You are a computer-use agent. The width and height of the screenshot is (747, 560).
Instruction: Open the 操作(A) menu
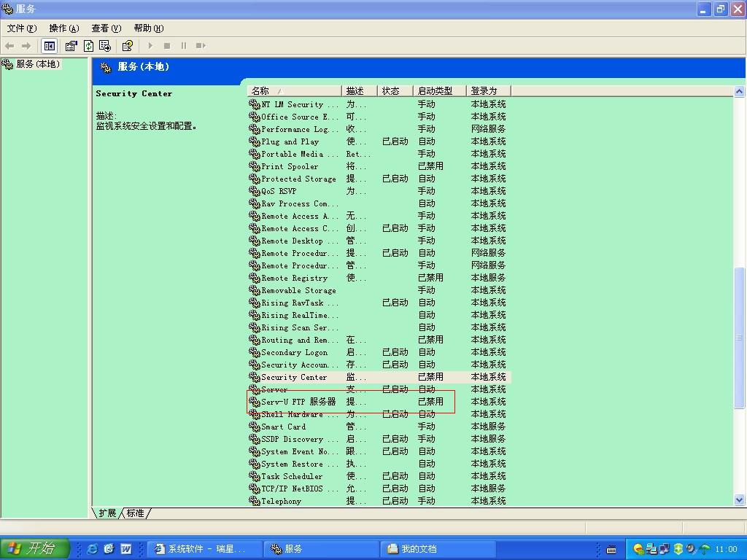point(64,28)
